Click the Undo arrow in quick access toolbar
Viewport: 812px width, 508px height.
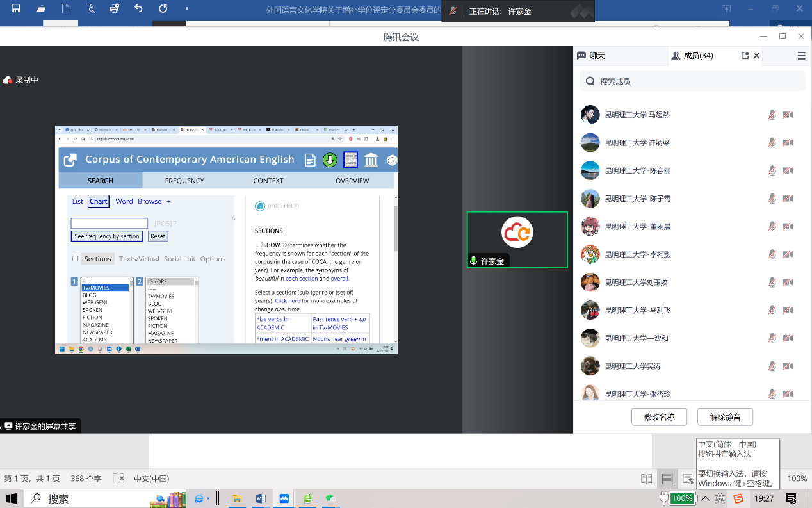click(138, 9)
